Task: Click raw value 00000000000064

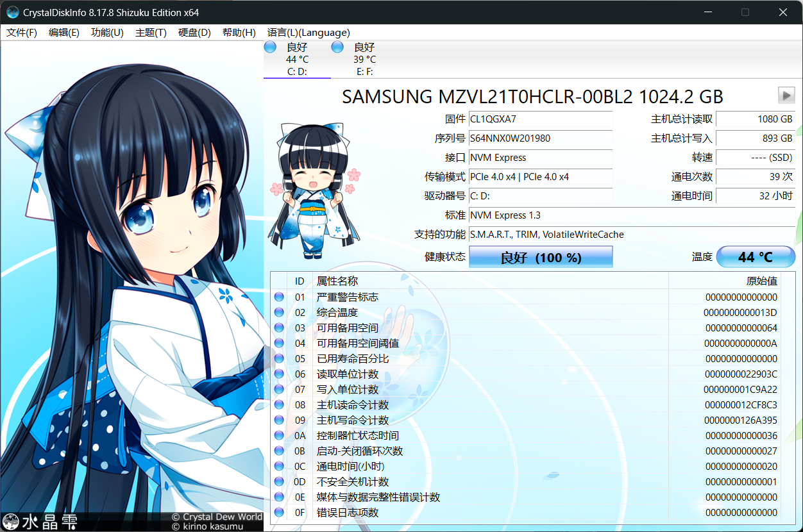Action: pyautogui.click(x=741, y=328)
